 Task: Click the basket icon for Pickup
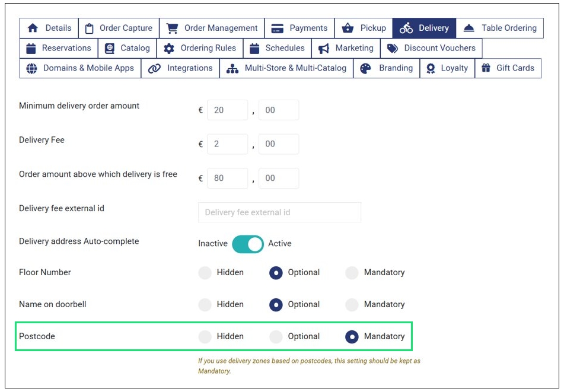(348, 28)
